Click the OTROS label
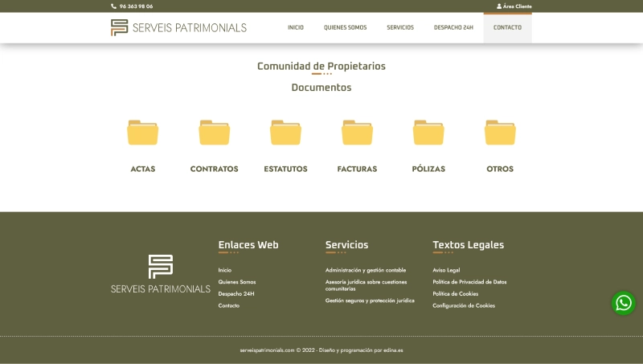The width and height of the screenshot is (643, 364). click(500, 169)
